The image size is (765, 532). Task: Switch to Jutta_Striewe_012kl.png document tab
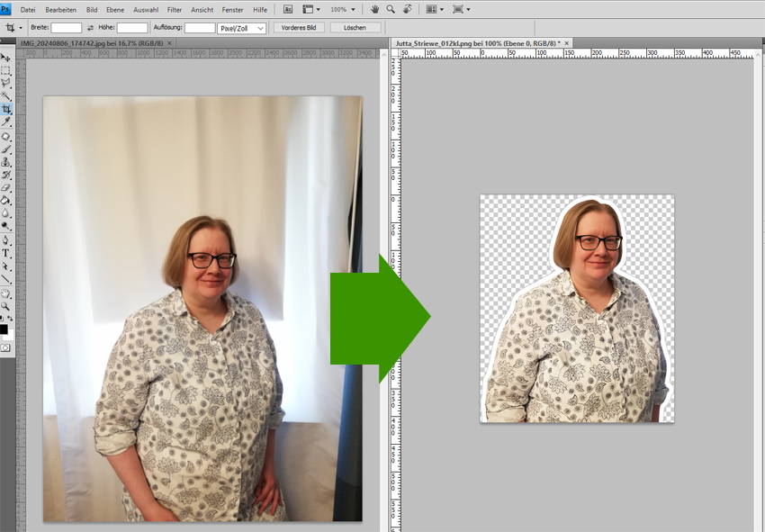click(x=478, y=43)
